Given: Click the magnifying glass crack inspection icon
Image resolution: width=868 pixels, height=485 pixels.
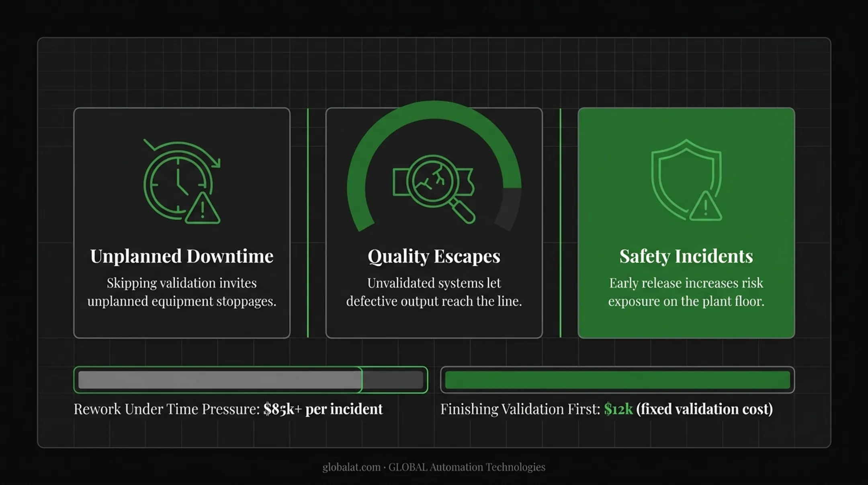Looking at the screenshot, I should click(x=434, y=189).
